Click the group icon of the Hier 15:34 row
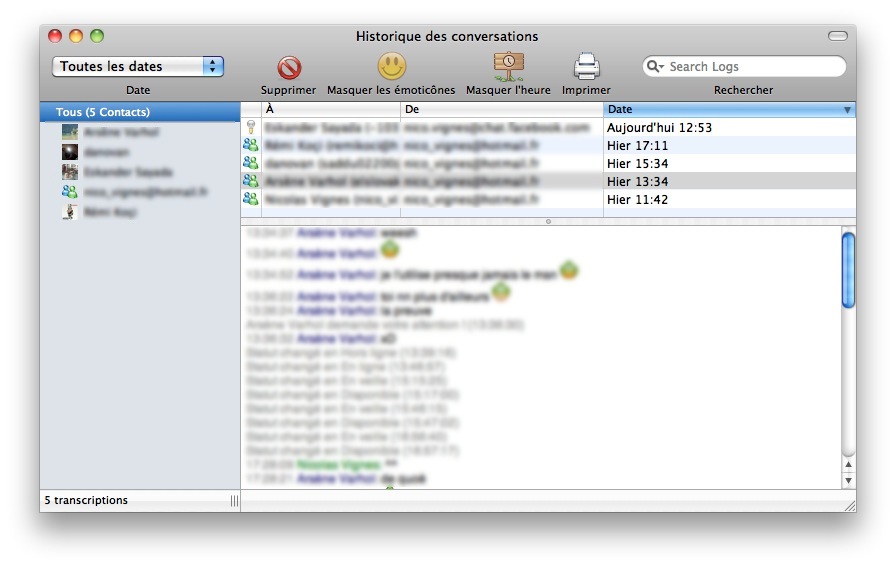Viewport: 896px width, 567px height. click(x=250, y=163)
